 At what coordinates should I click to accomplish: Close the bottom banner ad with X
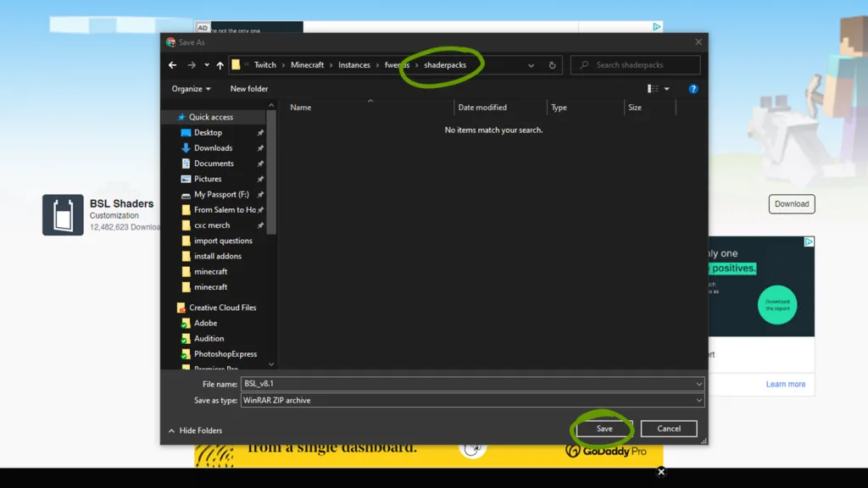pos(661,472)
